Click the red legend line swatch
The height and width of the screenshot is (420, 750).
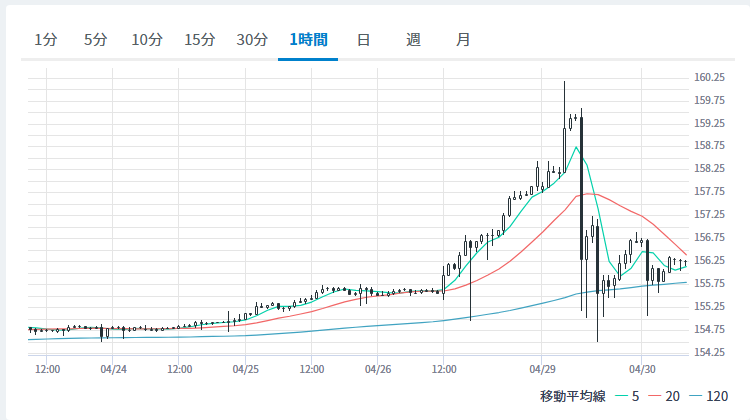[655, 396]
